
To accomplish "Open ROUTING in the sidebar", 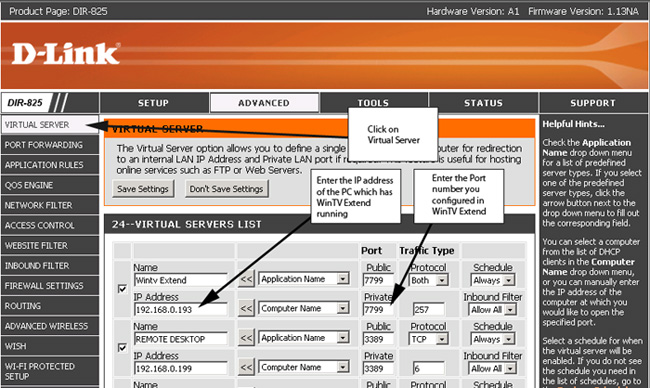I will [50, 306].
